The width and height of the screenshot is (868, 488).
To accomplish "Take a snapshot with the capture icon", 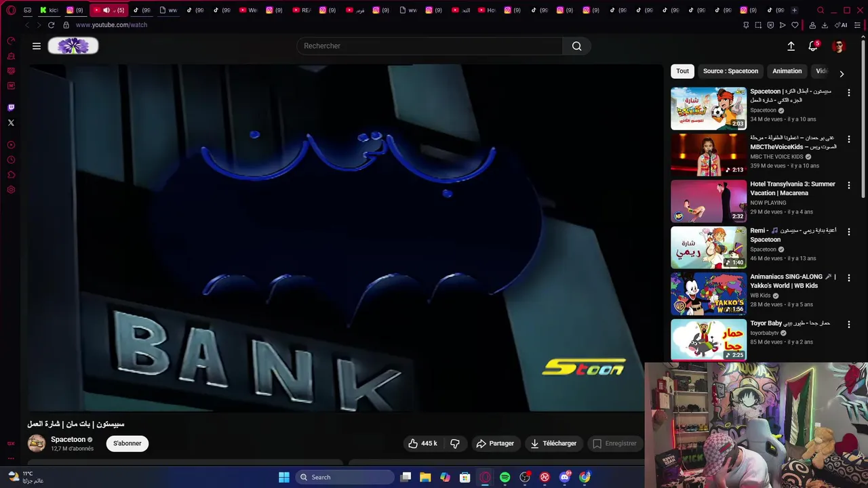I will [758, 25].
